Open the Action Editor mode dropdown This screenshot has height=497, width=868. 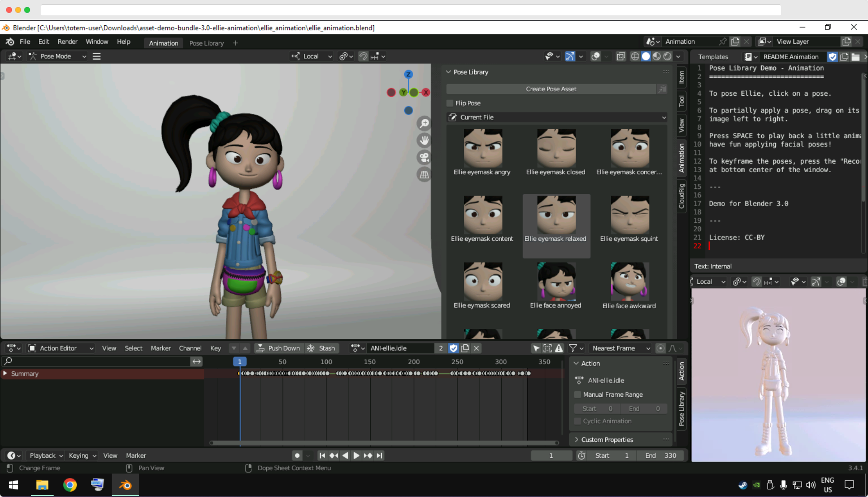61,348
